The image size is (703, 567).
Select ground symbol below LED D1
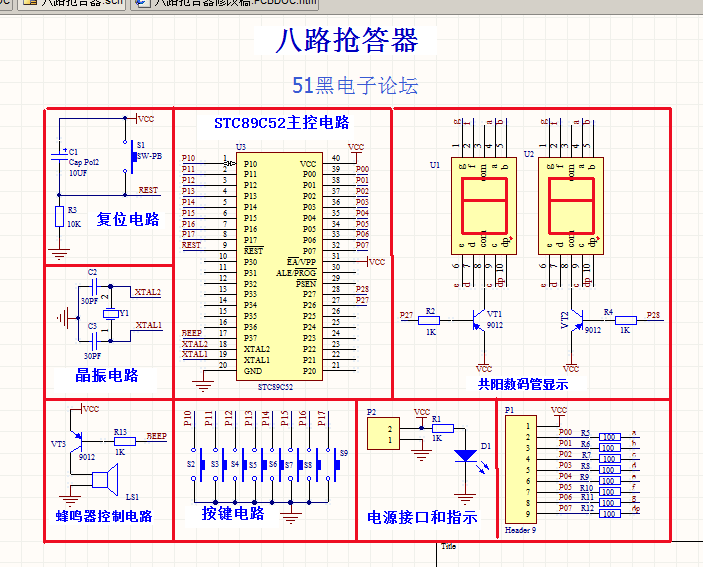coord(465,499)
